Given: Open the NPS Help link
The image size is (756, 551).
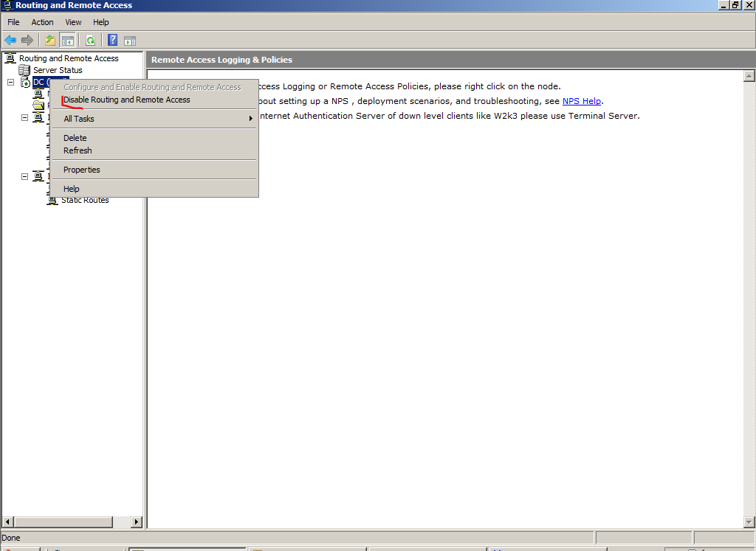Looking at the screenshot, I should click(582, 101).
